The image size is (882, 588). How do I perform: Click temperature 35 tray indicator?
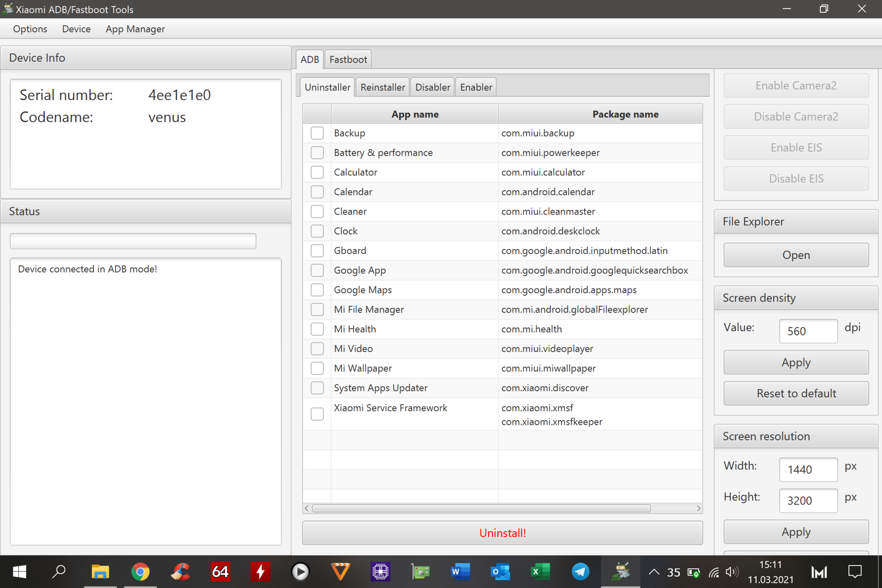click(x=673, y=572)
